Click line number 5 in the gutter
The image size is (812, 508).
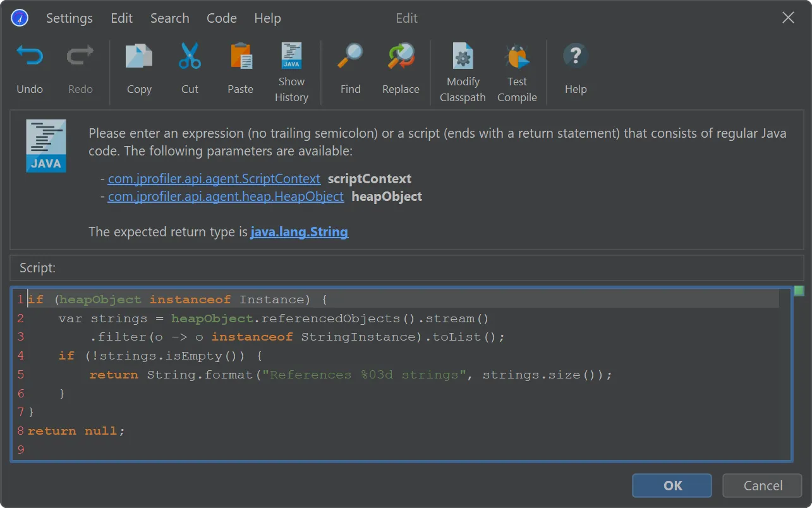(x=21, y=375)
